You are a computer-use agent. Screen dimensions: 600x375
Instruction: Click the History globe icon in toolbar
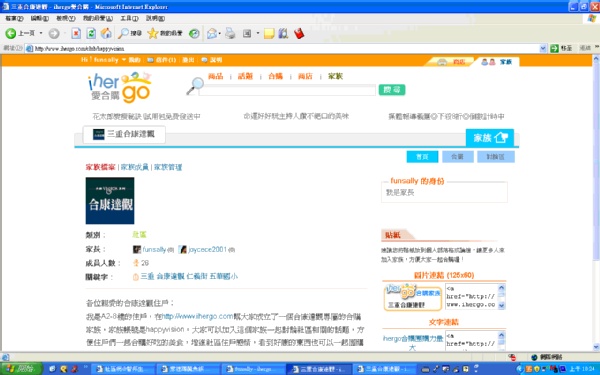(x=194, y=34)
